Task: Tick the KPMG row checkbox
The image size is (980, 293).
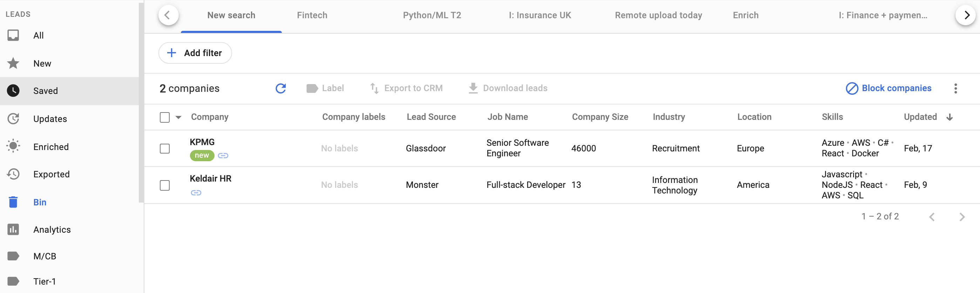Action: tap(165, 148)
